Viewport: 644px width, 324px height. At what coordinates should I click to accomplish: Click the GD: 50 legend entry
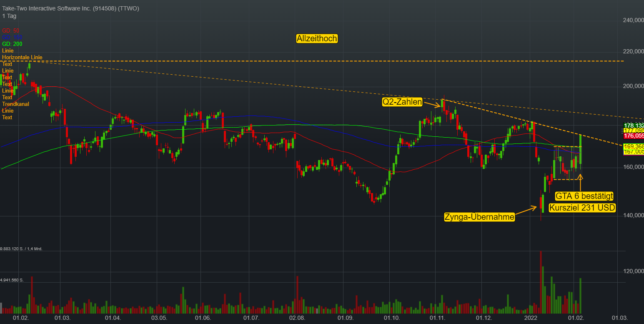point(11,30)
